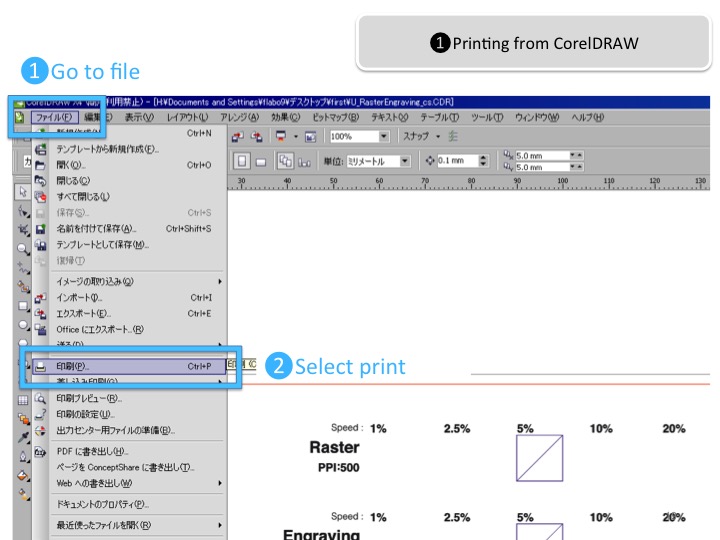Click the Application launcher icon in toolbar
This screenshot has width=720, height=540.
click(281, 136)
